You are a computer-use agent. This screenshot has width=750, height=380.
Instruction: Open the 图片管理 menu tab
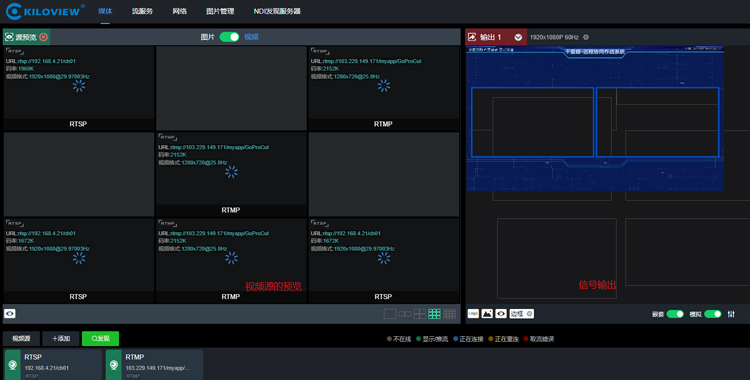(220, 11)
